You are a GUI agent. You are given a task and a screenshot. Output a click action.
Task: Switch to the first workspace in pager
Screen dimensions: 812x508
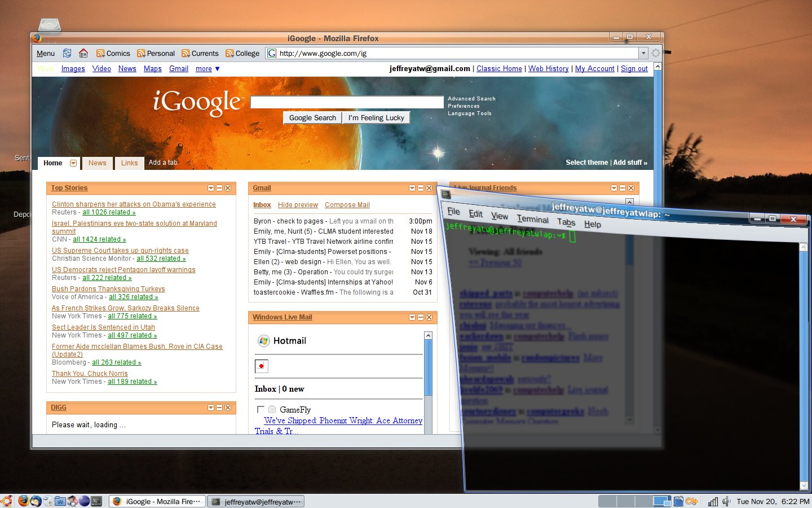[607, 501]
